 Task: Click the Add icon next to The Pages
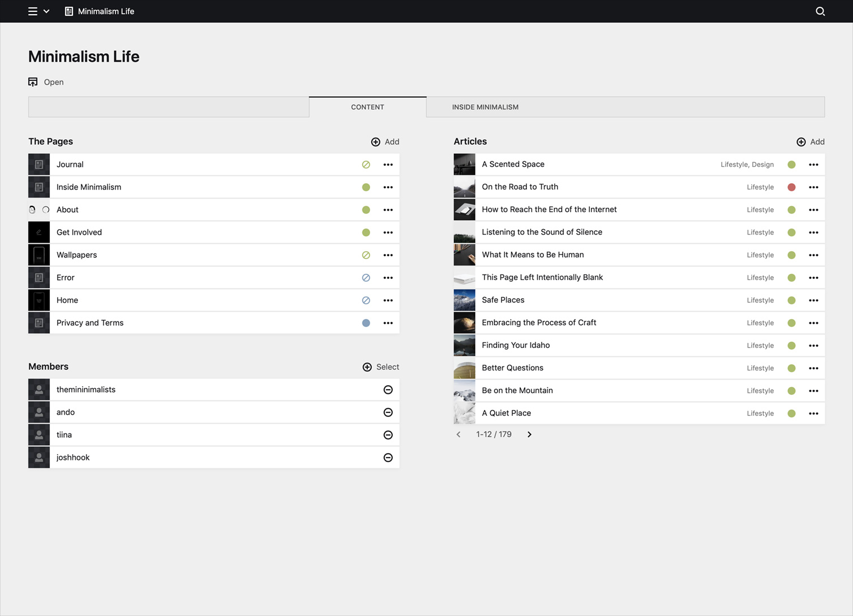coord(375,142)
